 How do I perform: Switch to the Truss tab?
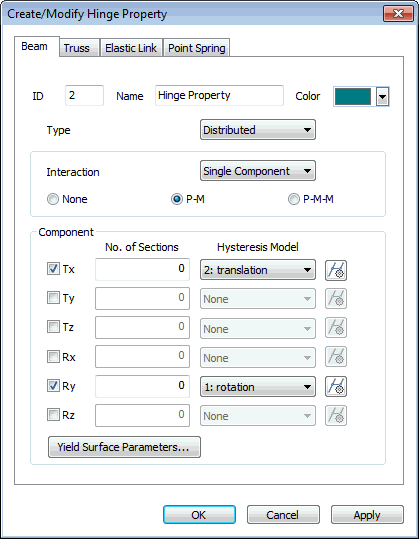point(77,48)
